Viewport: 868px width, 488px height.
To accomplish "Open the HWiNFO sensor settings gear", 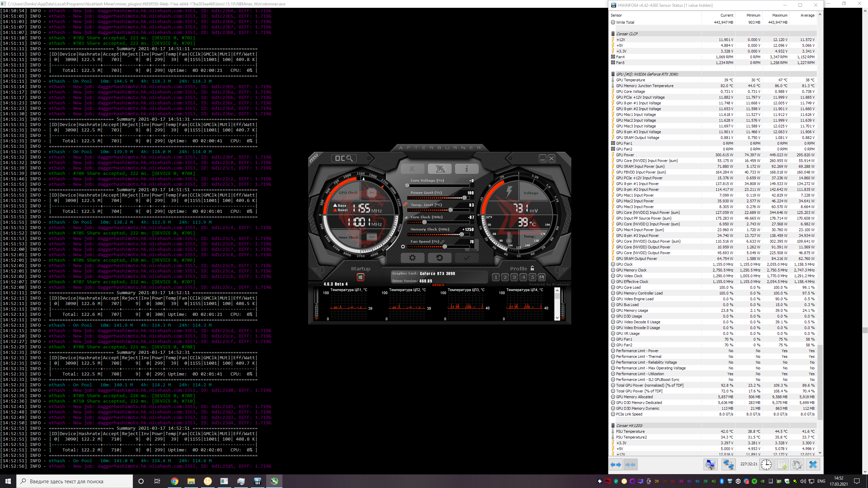I will (x=797, y=465).
